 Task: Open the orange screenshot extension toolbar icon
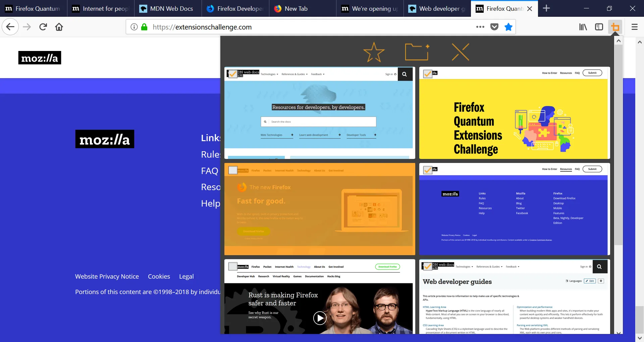tap(615, 27)
